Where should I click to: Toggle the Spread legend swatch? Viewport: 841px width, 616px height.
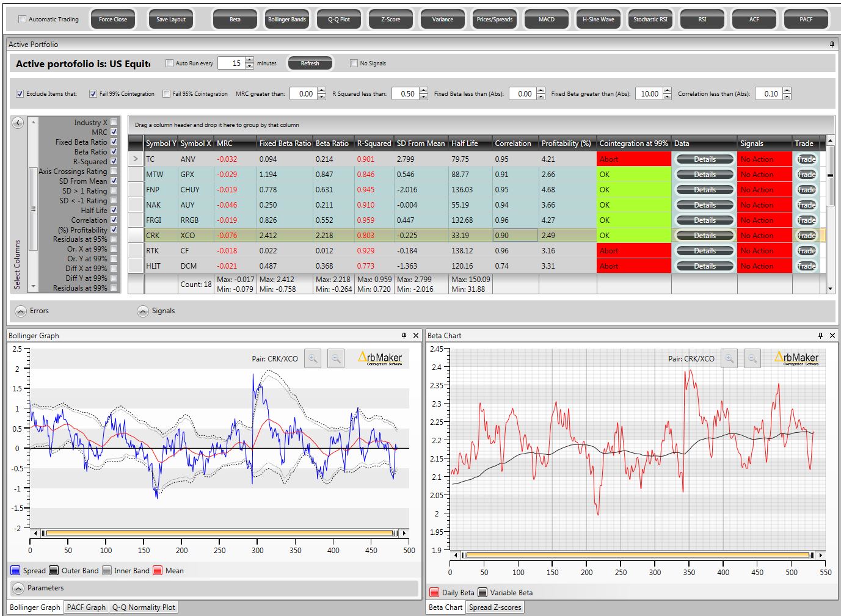(x=16, y=571)
